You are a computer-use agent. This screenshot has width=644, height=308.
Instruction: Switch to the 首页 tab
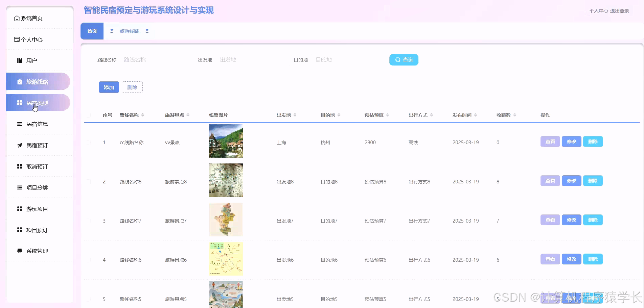(x=92, y=31)
